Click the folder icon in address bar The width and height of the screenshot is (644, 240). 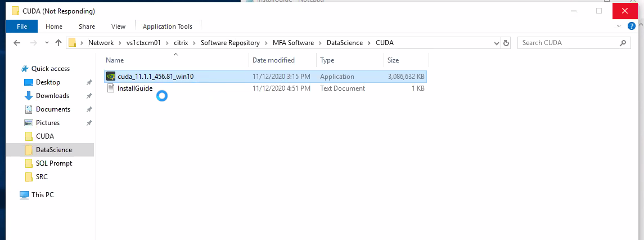pos(73,43)
